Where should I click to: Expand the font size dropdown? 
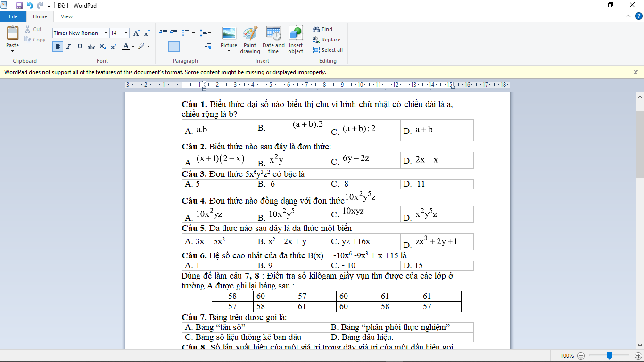point(126,33)
